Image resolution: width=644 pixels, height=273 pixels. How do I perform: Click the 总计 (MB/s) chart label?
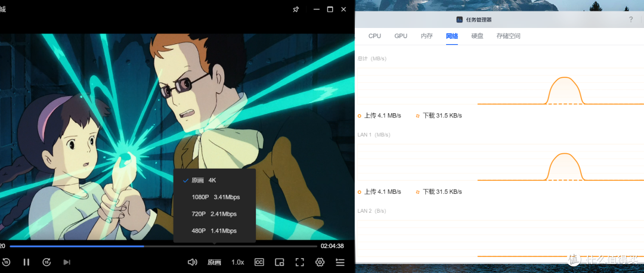371,58
